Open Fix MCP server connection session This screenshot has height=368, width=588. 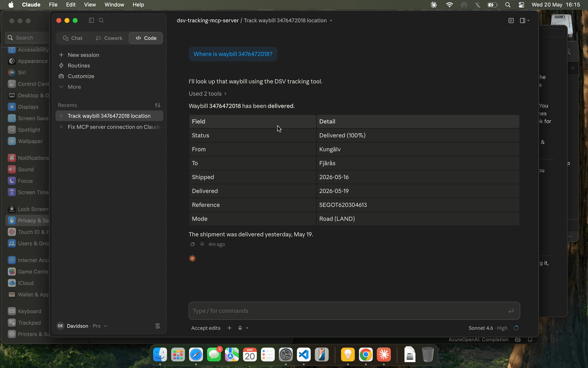(x=109, y=127)
